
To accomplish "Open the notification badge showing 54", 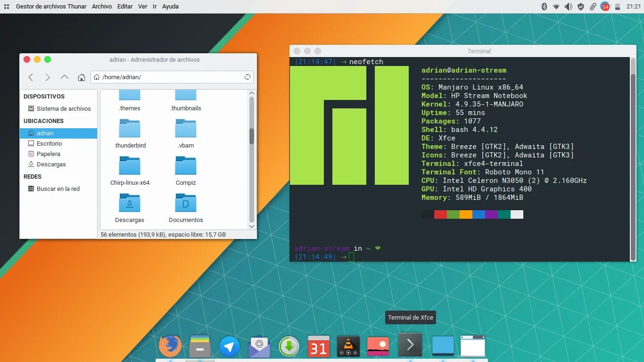I will tap(605, 7).
